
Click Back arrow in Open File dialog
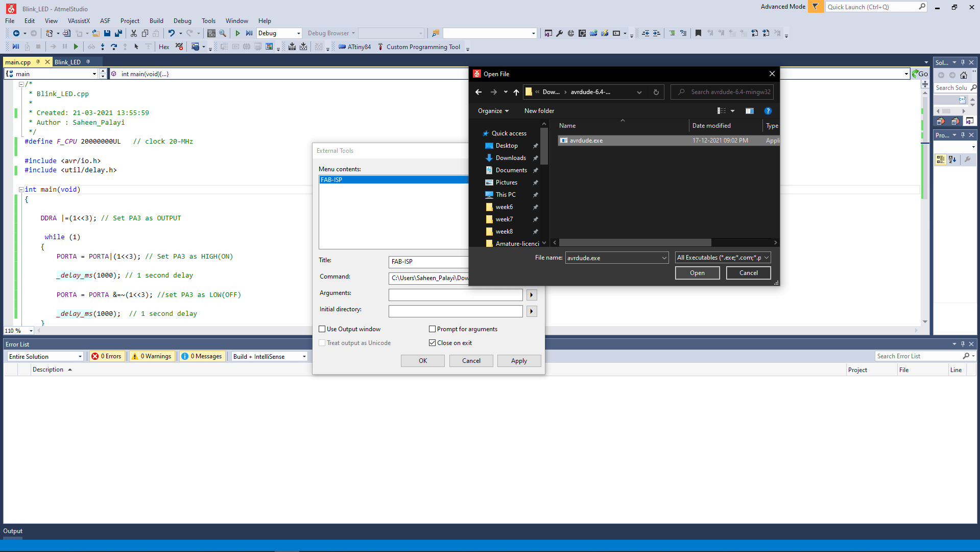[479, 92]
